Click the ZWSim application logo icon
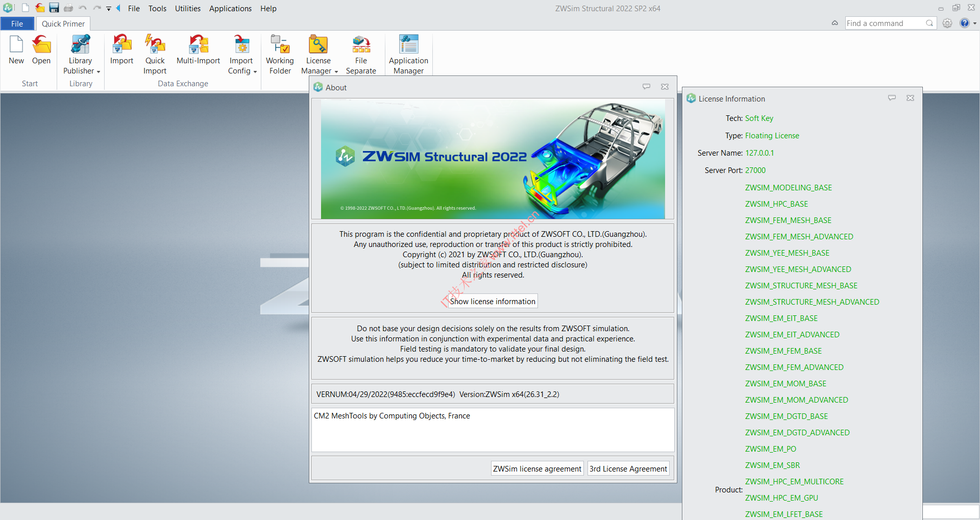 [8, 8]
